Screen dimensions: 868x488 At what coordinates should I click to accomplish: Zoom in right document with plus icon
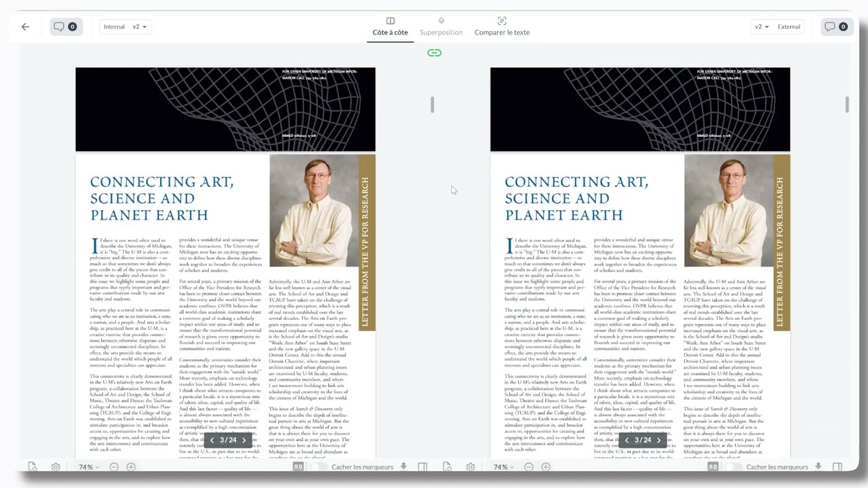pyautogui.click(x=545, y=467)
